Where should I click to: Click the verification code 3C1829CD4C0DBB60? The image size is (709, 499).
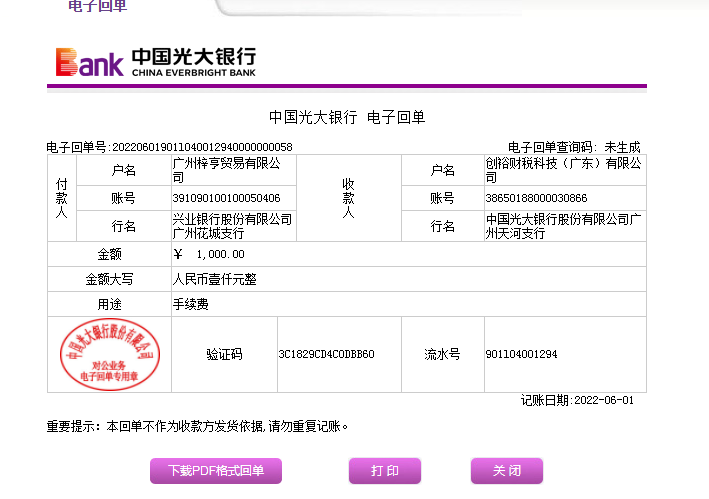(326, 354)
